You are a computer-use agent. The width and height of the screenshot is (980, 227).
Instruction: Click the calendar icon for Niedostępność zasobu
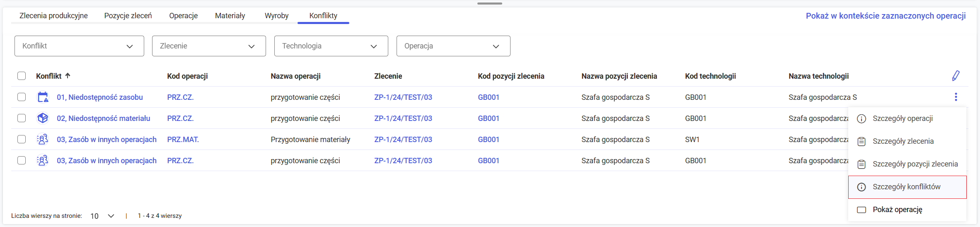[x=43, y=97]
